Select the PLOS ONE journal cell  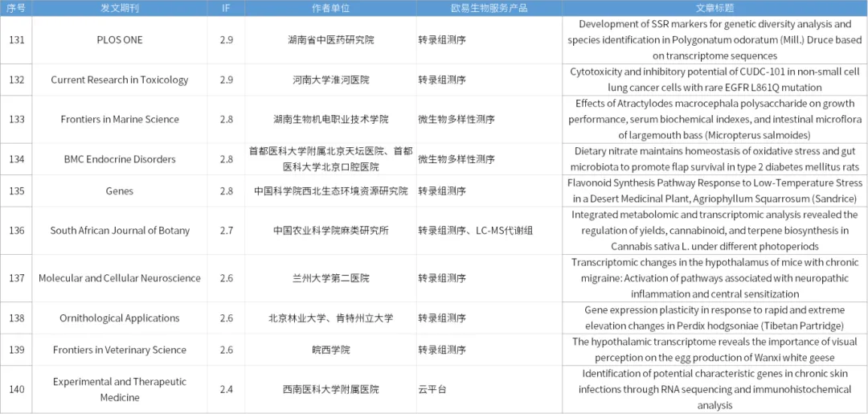[x=120, y=40]
